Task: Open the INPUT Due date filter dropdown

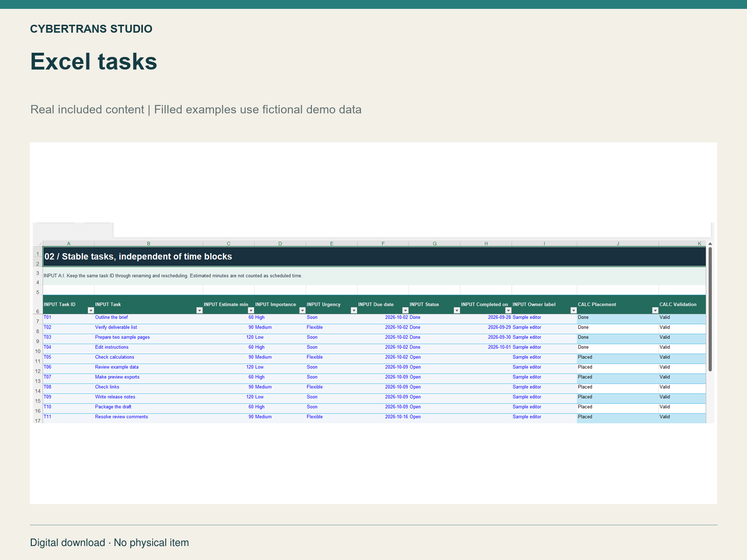Action: click(x=405, y=311)
